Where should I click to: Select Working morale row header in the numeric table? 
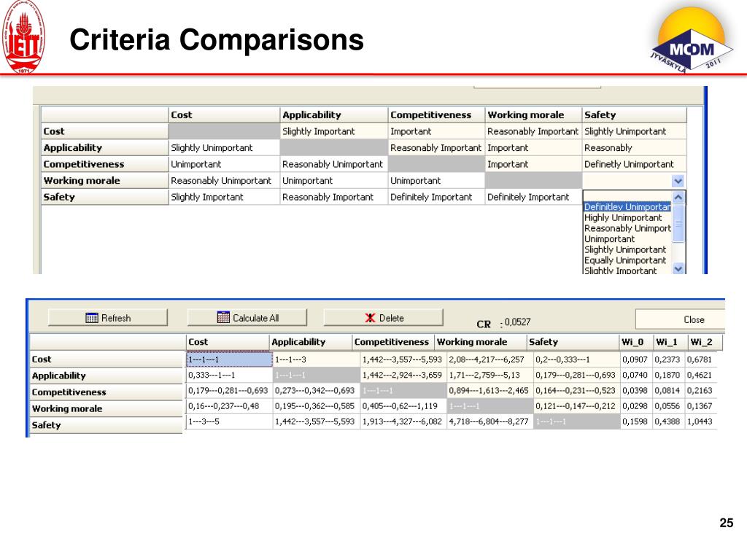point(107,408)
